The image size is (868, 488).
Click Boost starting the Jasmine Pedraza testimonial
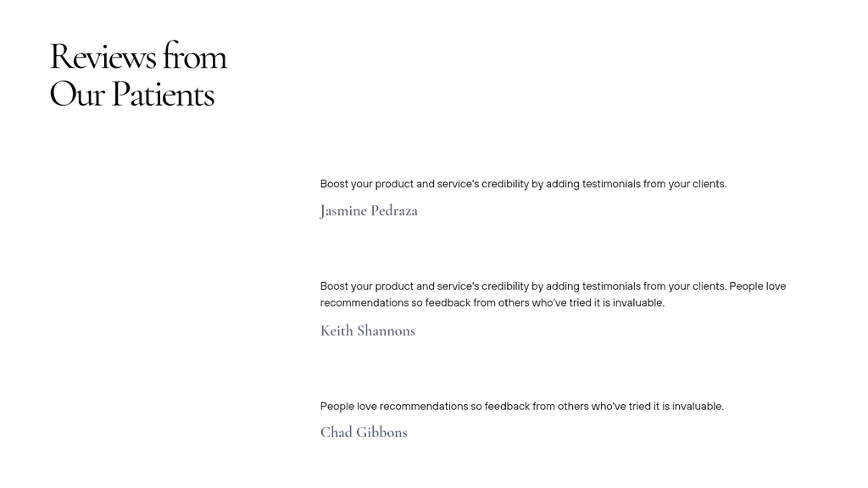[x=334, y=184]
